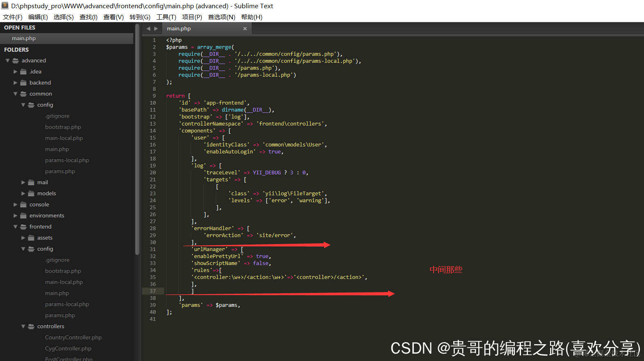Screen dimensions: 644x361
Task: Close the main.php tab
Action: tap(245, 29)
